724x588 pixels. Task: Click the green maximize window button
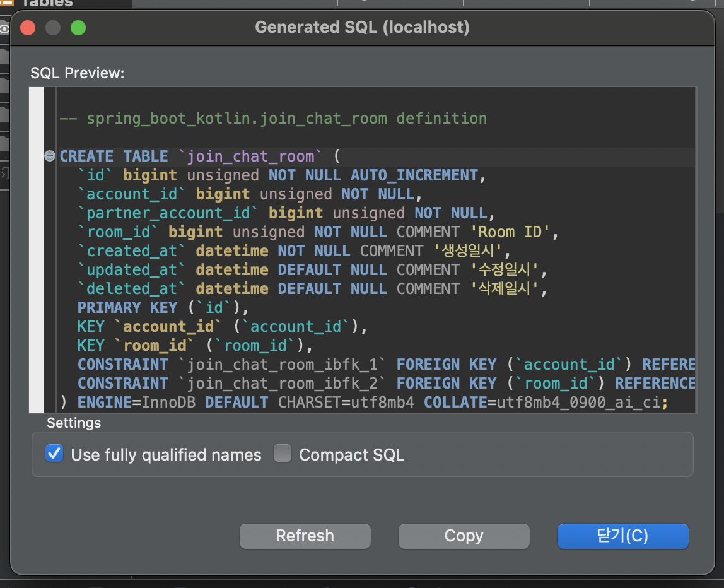click(x=78, y=28)
